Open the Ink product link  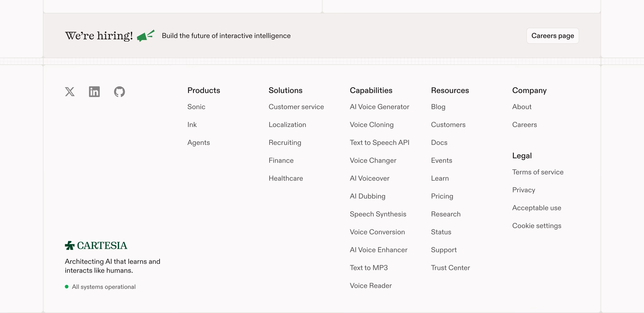pos(192,125)
